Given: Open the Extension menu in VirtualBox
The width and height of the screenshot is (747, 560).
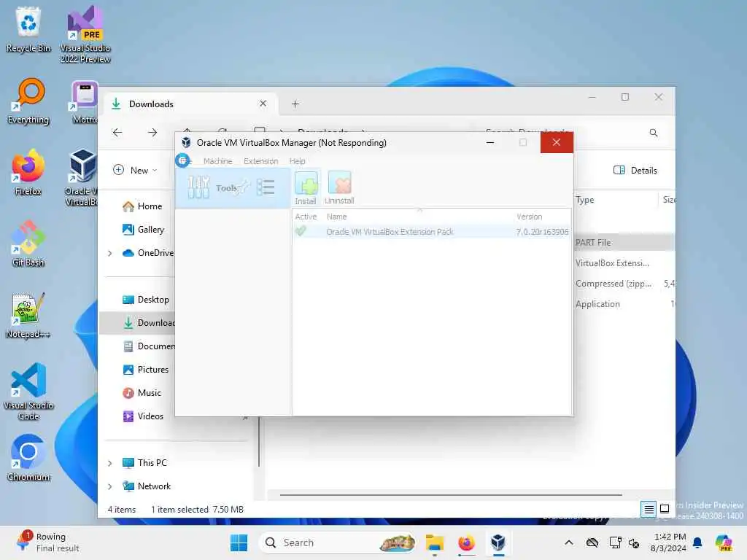Looking at the screenshot, I should tap(260, 161).
